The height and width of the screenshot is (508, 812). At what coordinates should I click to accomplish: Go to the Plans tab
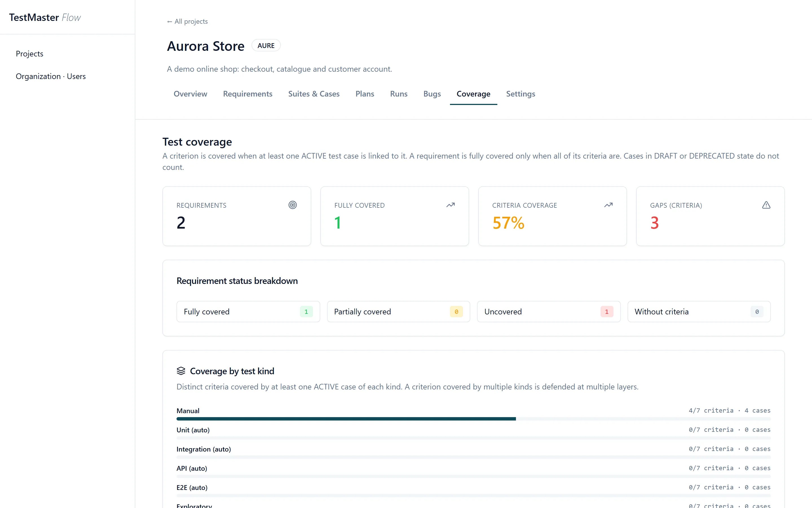[x=365, y=94]
